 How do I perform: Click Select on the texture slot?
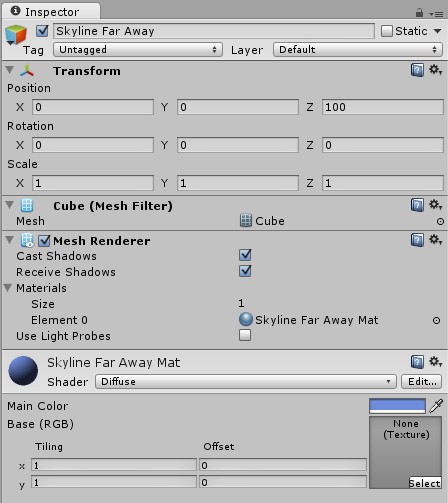(425, 483)
